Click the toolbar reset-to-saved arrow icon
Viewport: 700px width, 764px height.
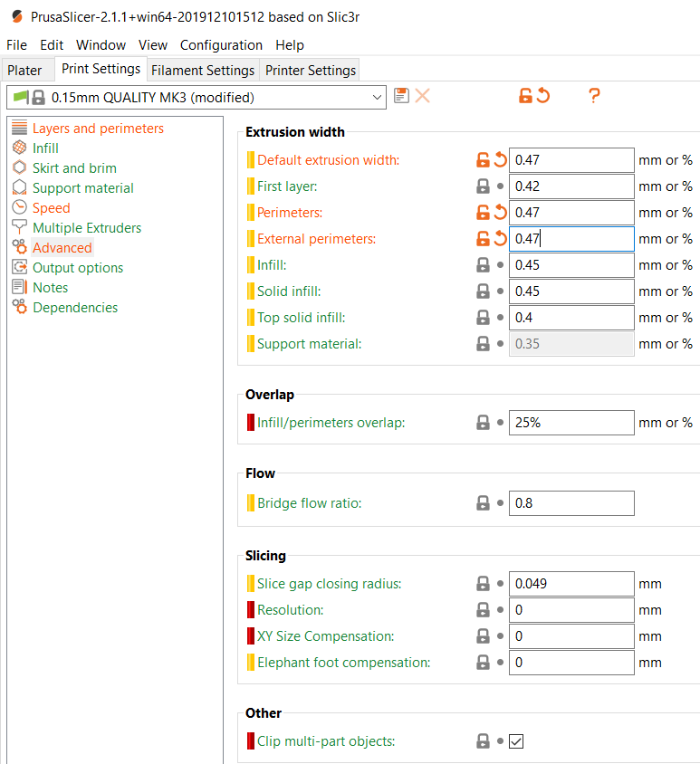pyautogui.click(x=543, y=96)
